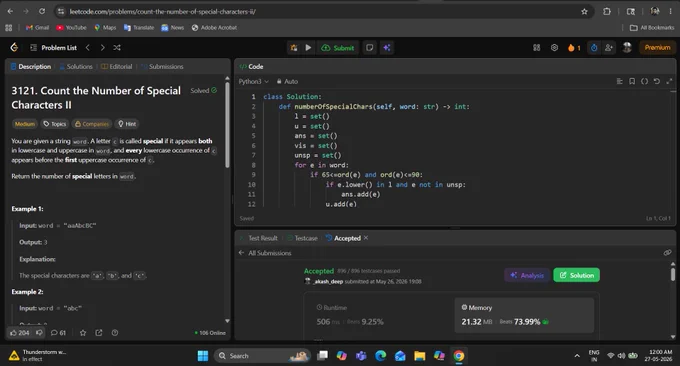Click the LeetCode logo icon
This screenshot has height=366, width=680.
pos(14,47)
